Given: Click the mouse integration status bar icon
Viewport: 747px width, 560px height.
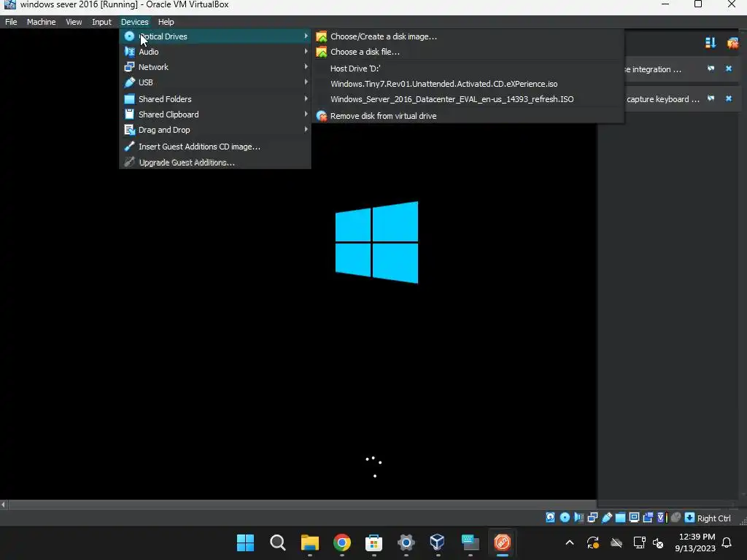Looking at the screenshot, I should (x=676, y=518).
